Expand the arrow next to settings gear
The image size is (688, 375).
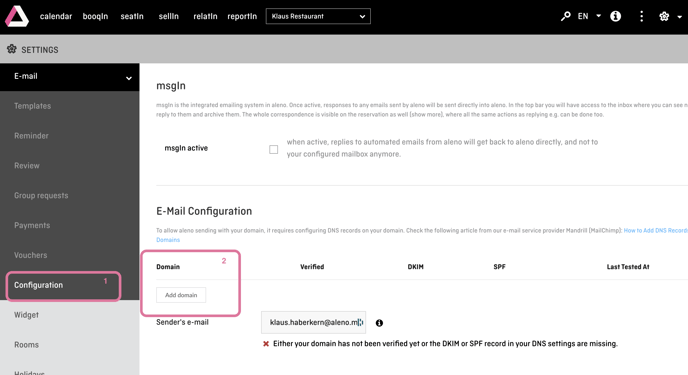coord(680,17)
